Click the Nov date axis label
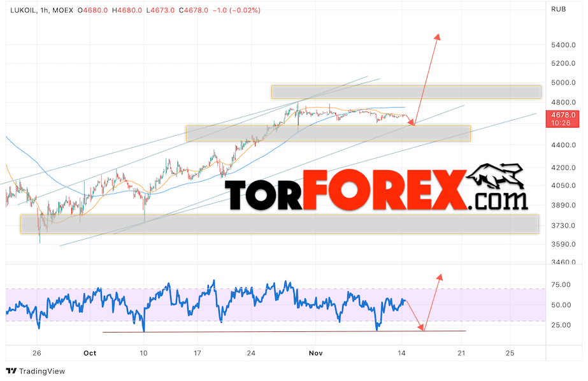Image resolution: width=588 pixels, height=381 pixels. (315, 353)
